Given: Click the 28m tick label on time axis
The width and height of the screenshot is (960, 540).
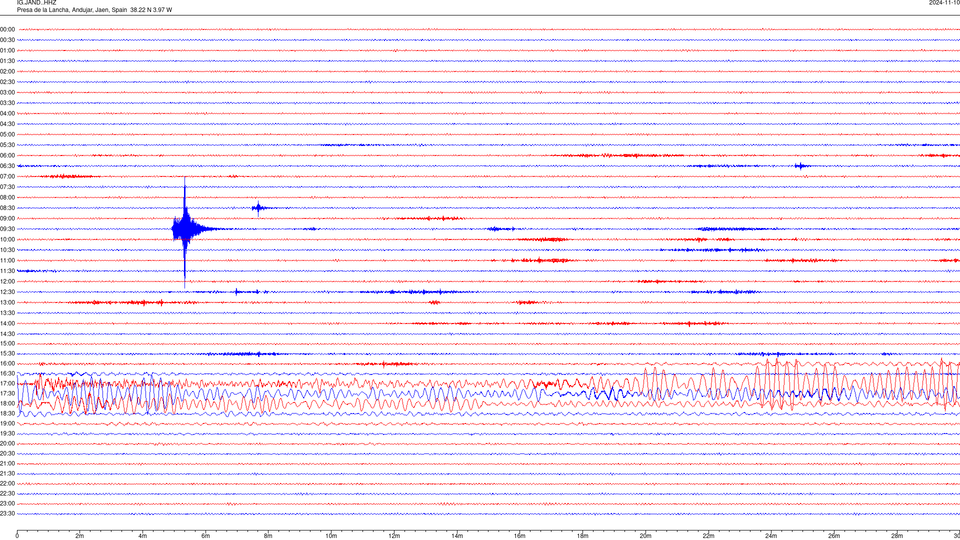Looking at the screenshot, I should pos(897,536).
